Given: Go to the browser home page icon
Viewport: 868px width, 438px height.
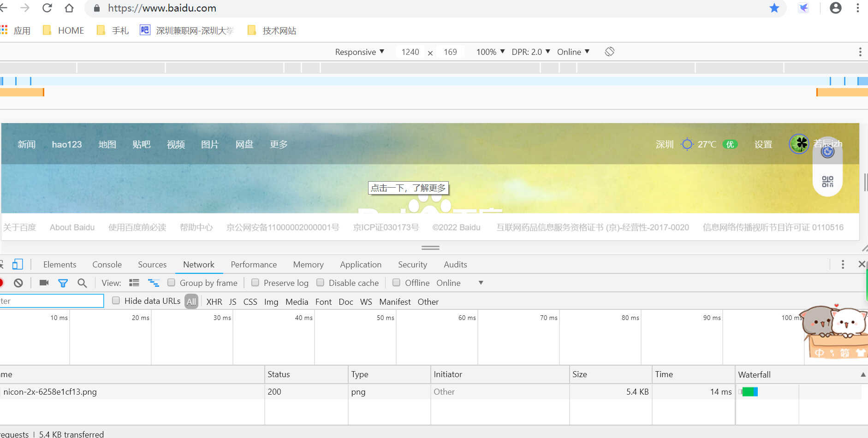Looking at the screenshot, I should click(x=69, y=8).
